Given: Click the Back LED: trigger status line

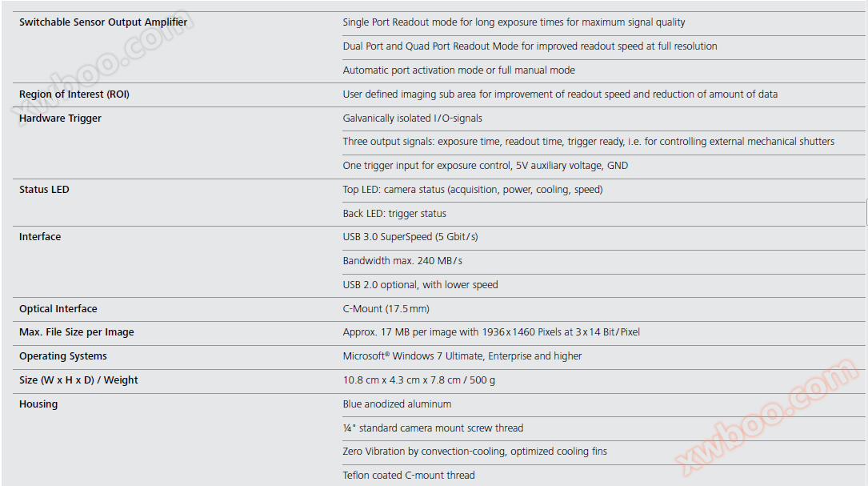Looking at the screenshot, I should [394, 214].
